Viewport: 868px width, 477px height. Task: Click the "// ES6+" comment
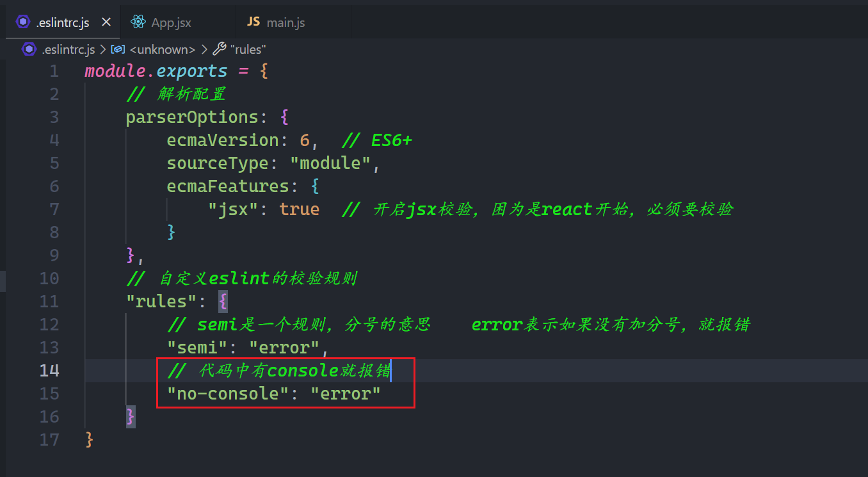(x=376, y=140)
